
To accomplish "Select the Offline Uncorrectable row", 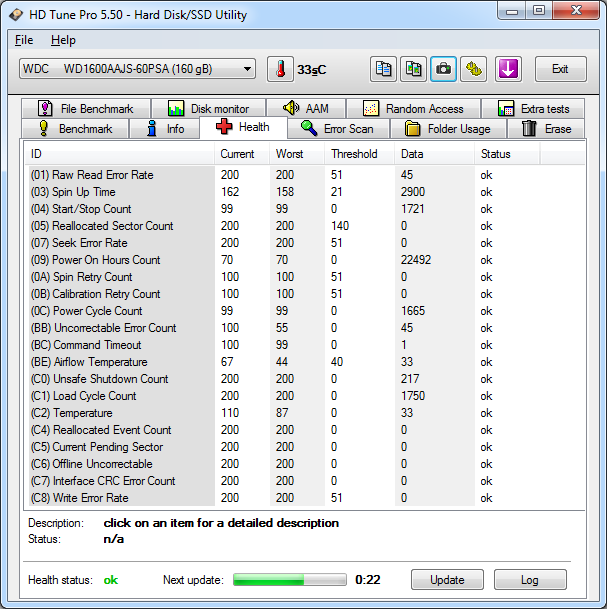I will click(306, 464).
